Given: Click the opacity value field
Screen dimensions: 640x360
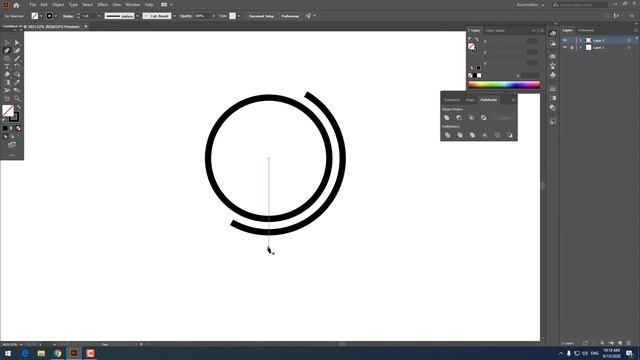Looking at the screenshot, I should (x=202, y=16).
